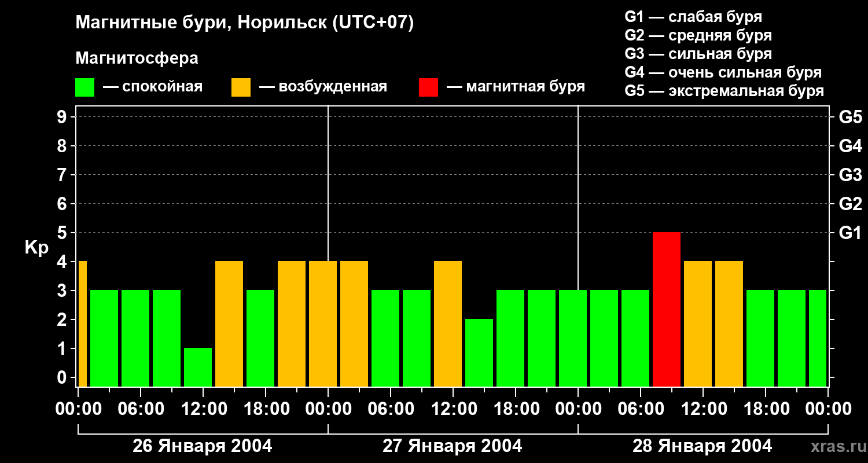Viewport: 868px width, 463px height.
Task: Click 'G3 — сильная буря' legend line
Action: pyautogui.click(x=698, y=54)
